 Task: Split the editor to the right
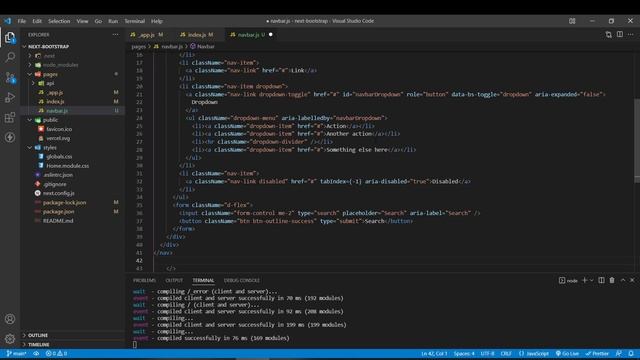coord(620,35)
